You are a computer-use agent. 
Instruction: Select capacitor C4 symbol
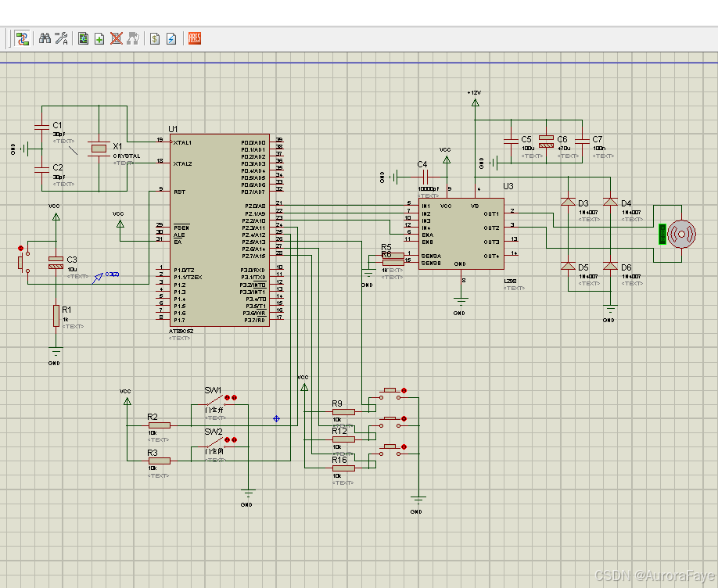tap(425, 177)
